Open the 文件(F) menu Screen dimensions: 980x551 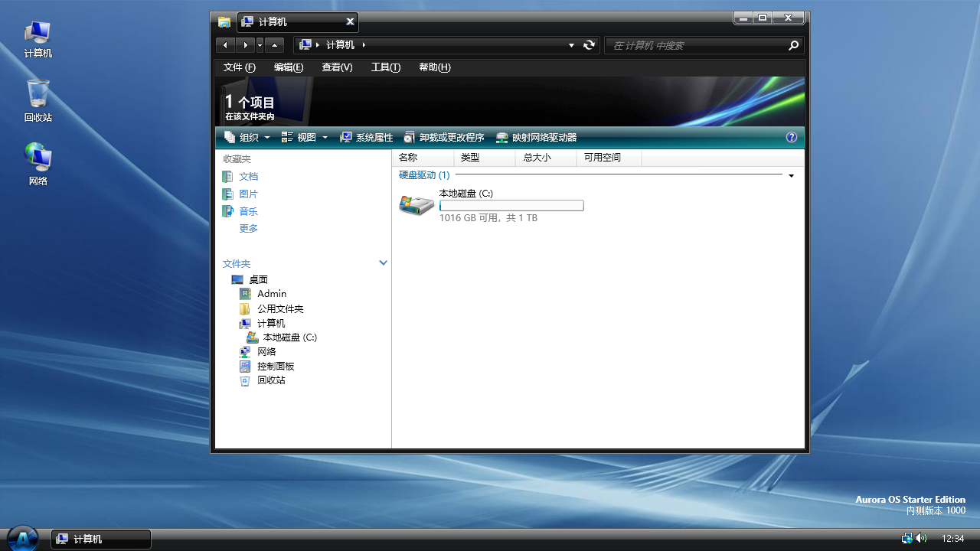pos(240,67)
